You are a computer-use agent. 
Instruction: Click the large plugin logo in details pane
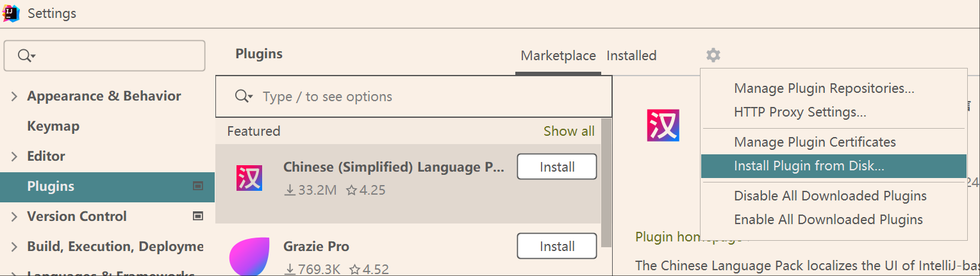(663, 125)
